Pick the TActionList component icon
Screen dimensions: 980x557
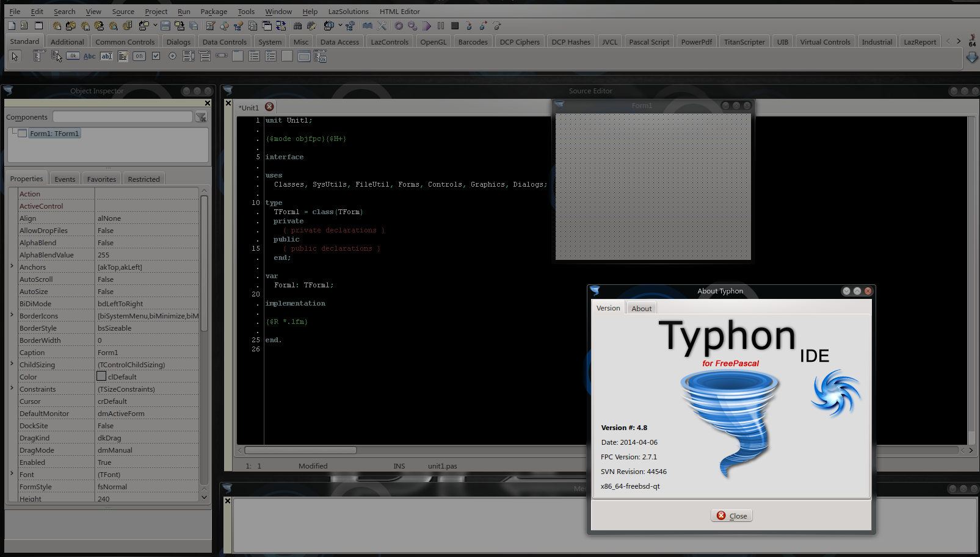pos(321,56)
